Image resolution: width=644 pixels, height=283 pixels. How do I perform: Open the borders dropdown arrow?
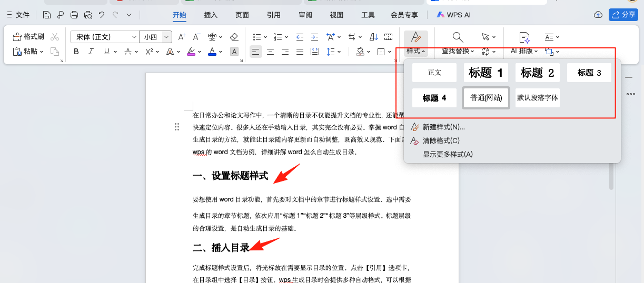pos(391,52)
